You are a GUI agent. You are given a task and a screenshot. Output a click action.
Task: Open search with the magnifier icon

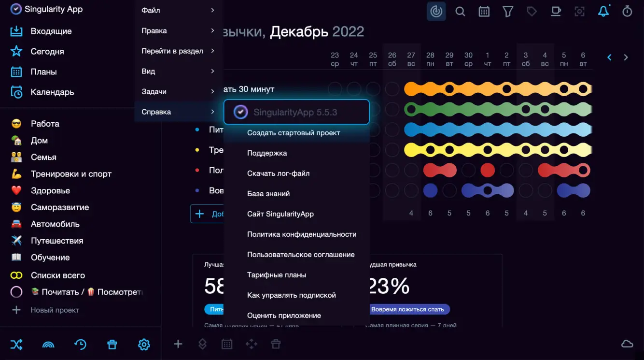[x=460, y=12]
